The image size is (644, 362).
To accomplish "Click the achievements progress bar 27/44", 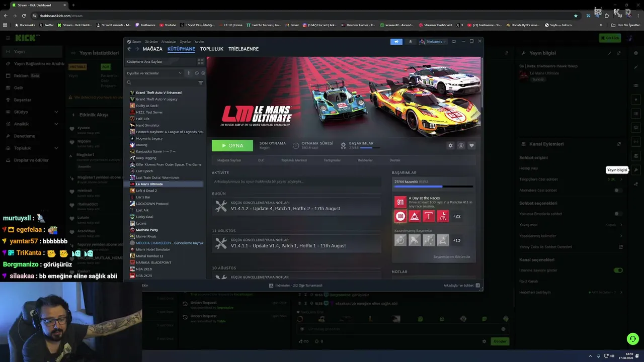I will point(434,187).
